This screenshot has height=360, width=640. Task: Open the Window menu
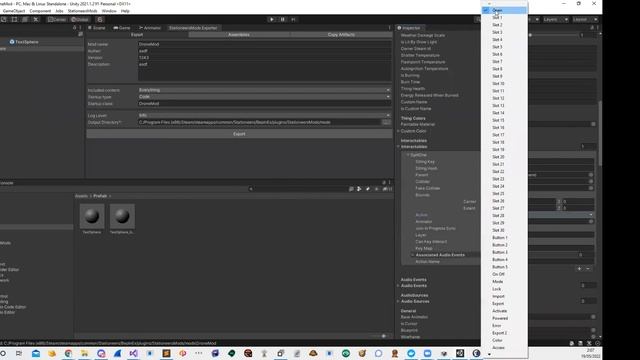coord(109,11)
